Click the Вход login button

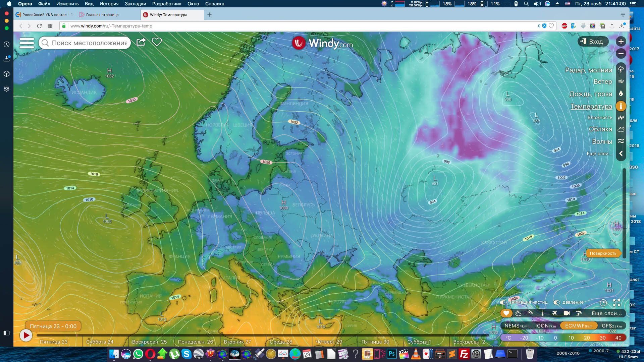(x=592, y=42)
